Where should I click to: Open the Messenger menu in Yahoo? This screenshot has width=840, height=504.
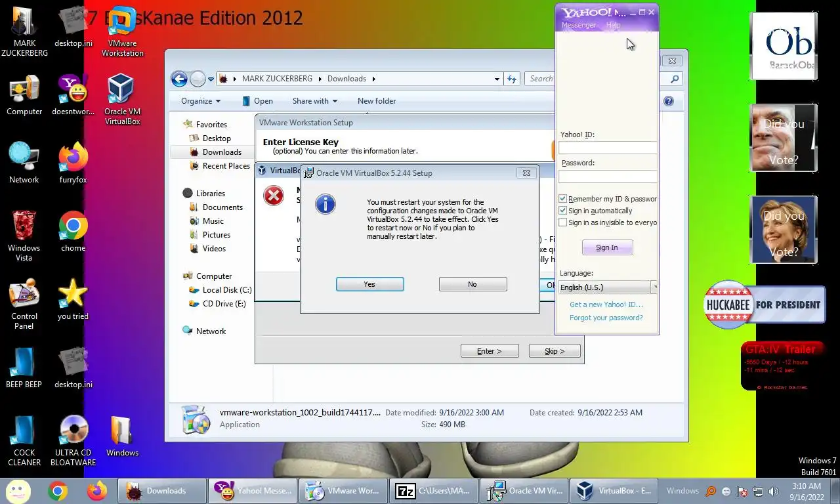[x=578, y=25]
